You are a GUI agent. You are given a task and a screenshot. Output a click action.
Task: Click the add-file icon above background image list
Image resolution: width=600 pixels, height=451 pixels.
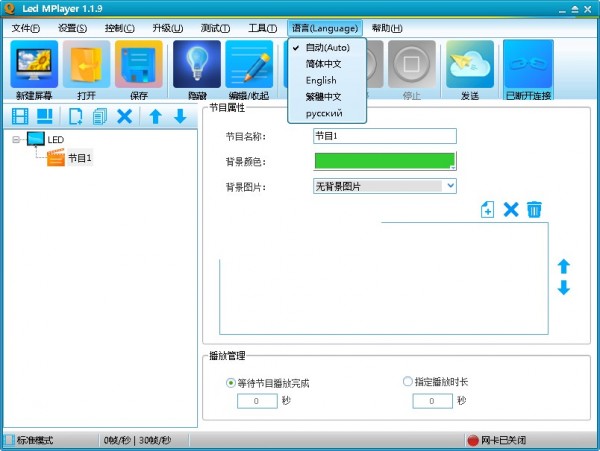point(487,209)
